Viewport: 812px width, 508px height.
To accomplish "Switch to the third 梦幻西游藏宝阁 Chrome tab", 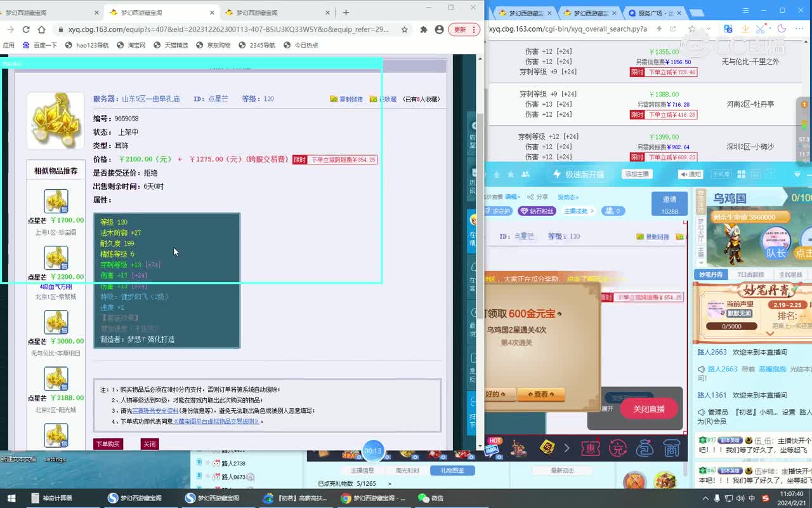I will point(276,12).
